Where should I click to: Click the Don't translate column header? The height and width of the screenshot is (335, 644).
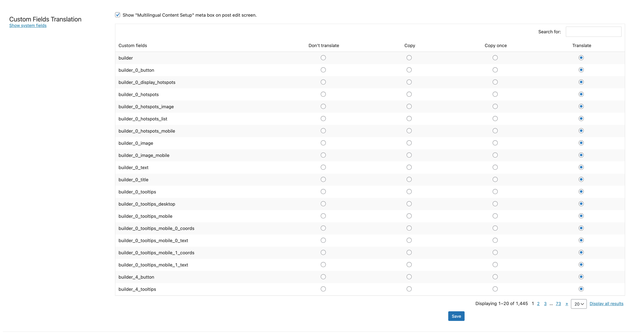[x=323, y=45]
